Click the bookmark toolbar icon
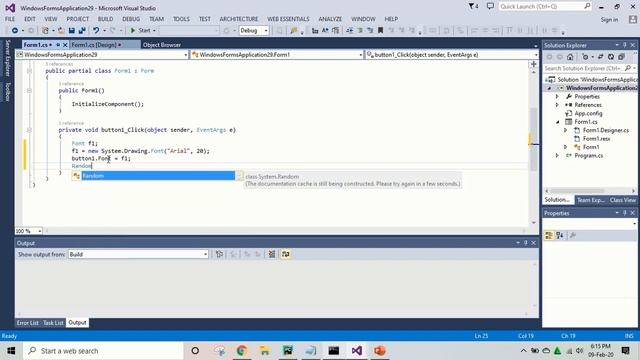 coord(380,31)
